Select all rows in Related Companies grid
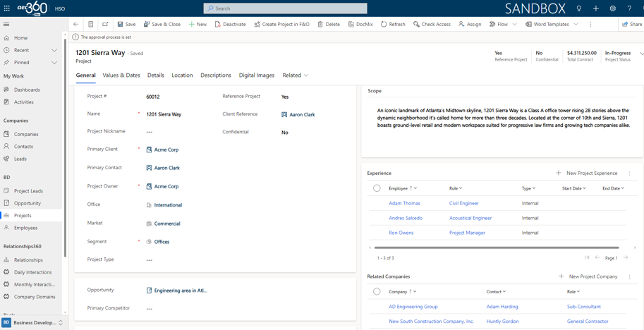 coord(377,291)
